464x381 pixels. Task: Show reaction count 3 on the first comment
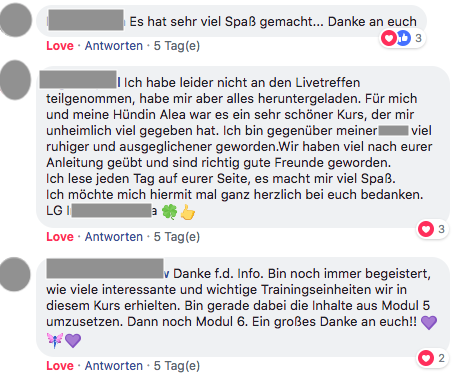pos(418,38)
